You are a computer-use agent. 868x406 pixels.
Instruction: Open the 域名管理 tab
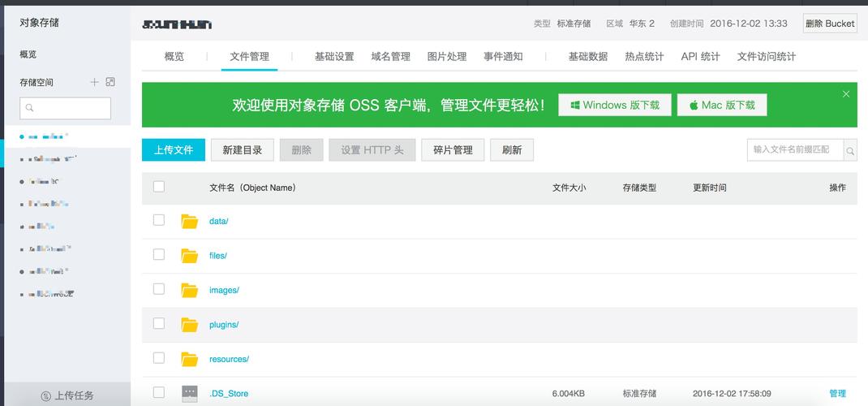click(x=391, y=57)
